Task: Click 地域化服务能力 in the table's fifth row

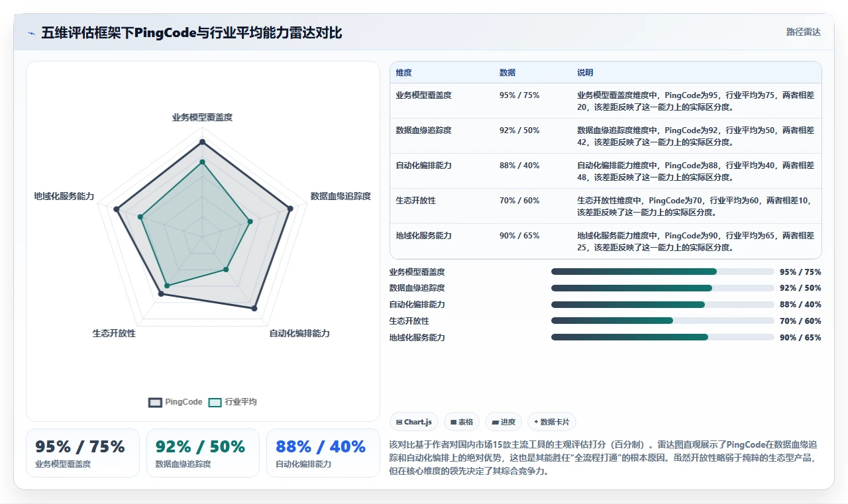Action: click(x=423, y=236)
